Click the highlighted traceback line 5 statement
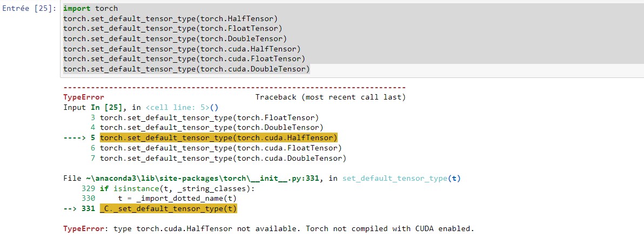This screenshot has height=243, width=644. click(218, 137)
